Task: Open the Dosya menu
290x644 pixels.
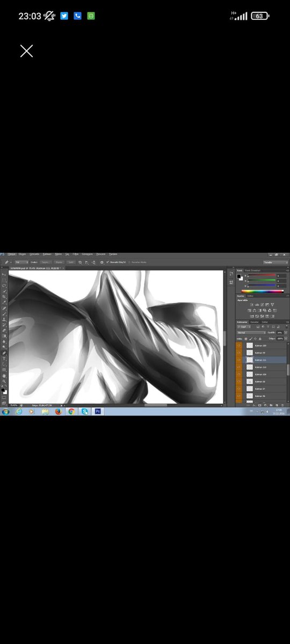Action: click(11, 255)
